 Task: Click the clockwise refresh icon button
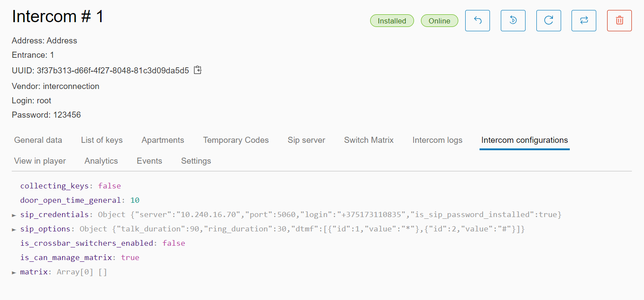point(549,20)
